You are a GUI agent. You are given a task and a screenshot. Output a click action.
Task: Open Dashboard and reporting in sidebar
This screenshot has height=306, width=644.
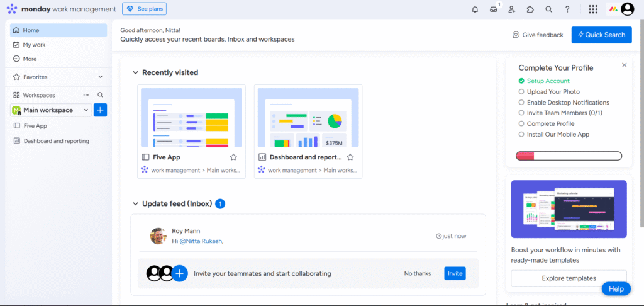pyautogui.click(x=56, y=141)
